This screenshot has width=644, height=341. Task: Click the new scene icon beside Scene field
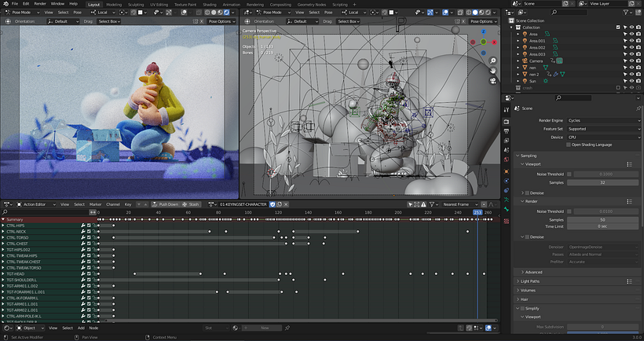(565, 4)
